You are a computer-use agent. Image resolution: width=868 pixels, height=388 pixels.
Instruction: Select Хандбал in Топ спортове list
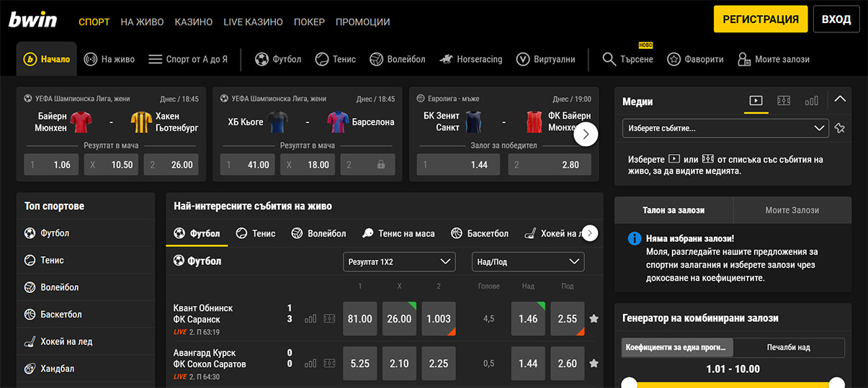coord(86,369)
